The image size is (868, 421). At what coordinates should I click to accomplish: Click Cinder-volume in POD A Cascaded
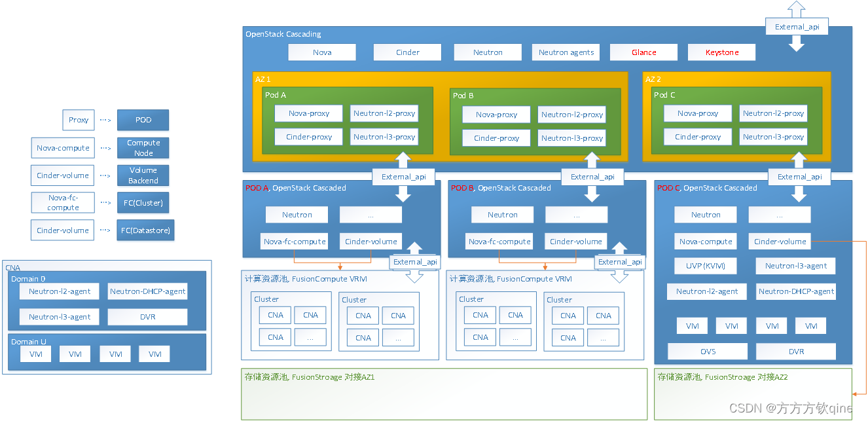371,242
